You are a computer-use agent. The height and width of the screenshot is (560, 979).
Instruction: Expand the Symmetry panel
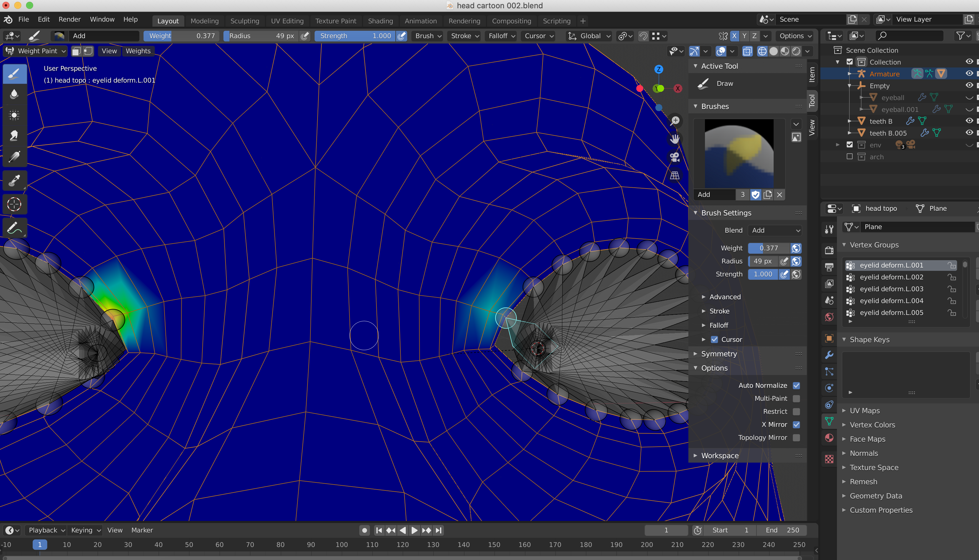[x=719, y=354]
